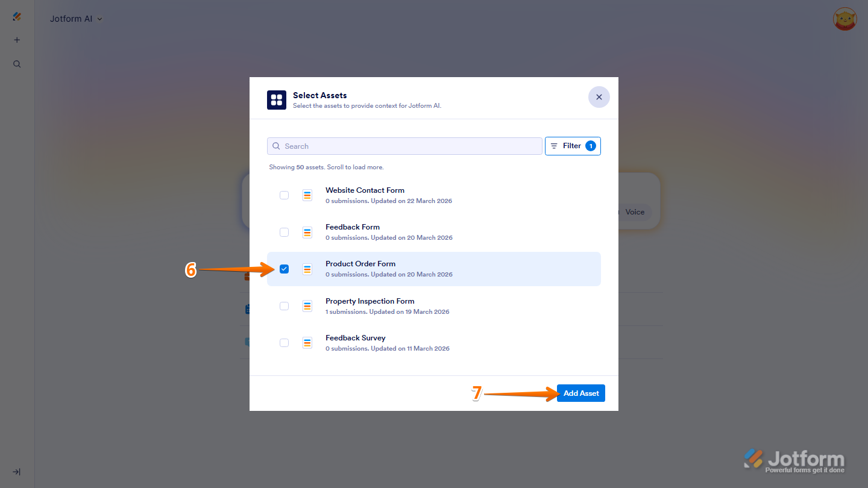Screen dimensions: 868x488
Task: Click the form icon beside Feedback Survey
Action: pyautogui.click(x=307, y=342)
